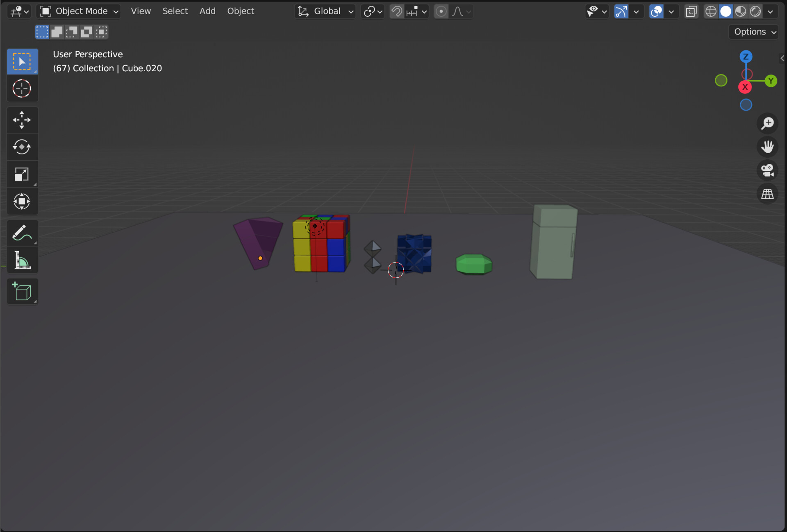The height and width of the screenshot is (532, 787).
Task: Expand the Options dropdown
Action: click(753, 32)
